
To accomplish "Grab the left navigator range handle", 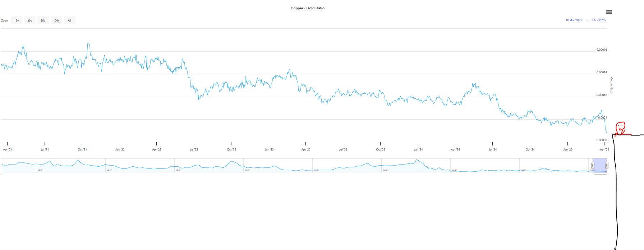I will [x=593, y=166].
